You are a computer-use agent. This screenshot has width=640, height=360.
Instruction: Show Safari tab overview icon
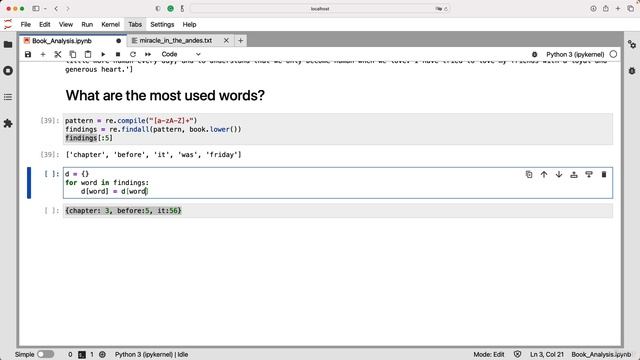630,9
